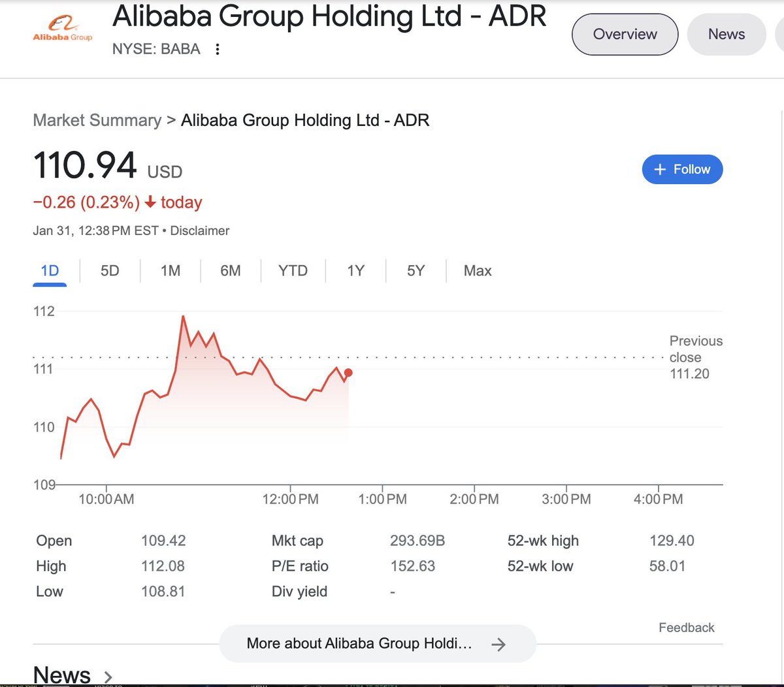Image resolution: width=784 pixels, height=687 pixels.
Task: Open the three-dot options menu beside NYSE: BABA
Action: (x=218, y=50)
